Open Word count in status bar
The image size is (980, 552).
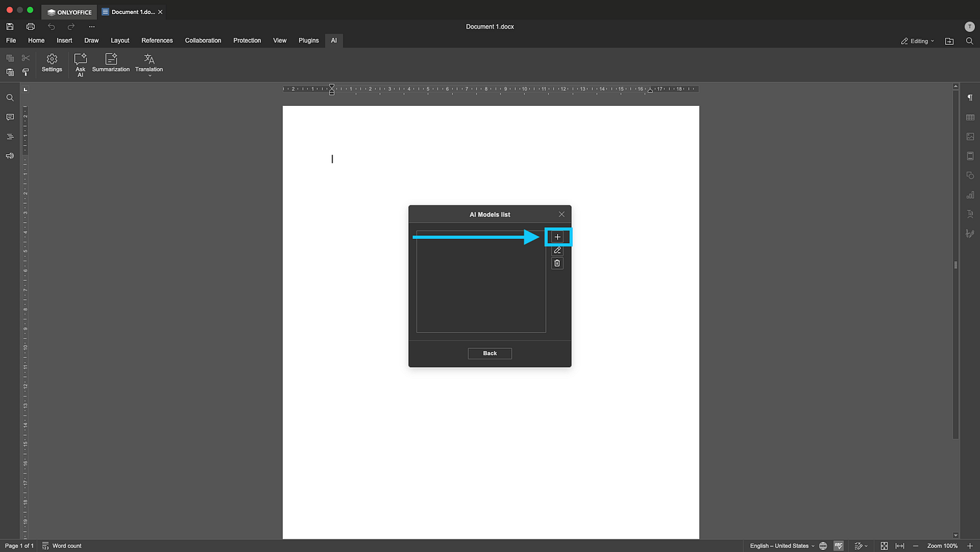(62, 546)
